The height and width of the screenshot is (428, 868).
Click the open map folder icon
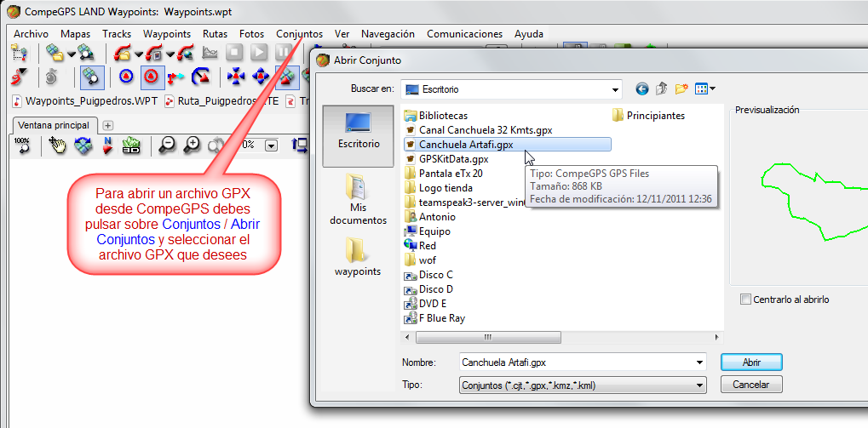pos(55,53)
